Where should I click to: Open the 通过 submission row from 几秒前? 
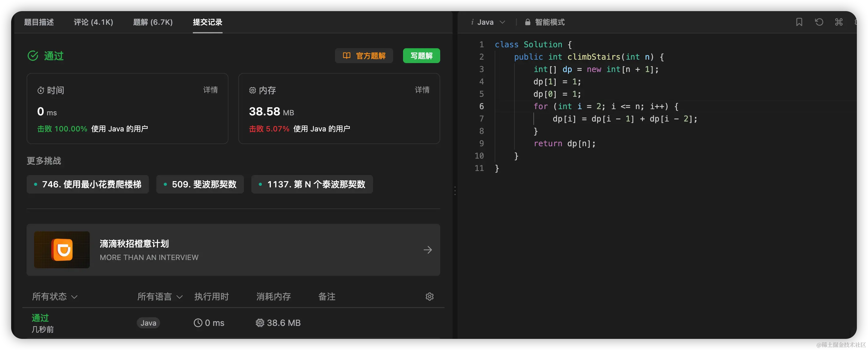(x=40, y=318)
